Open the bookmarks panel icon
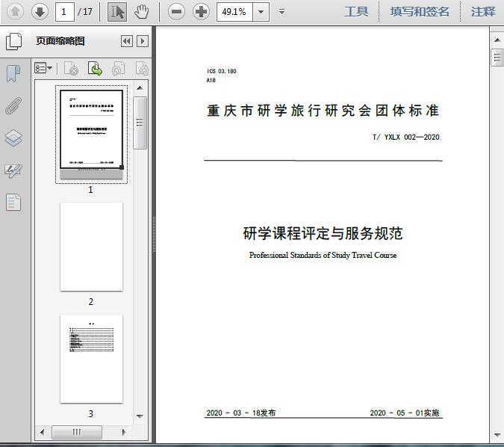Screen dimensions: 504x447 click(13, 73)
